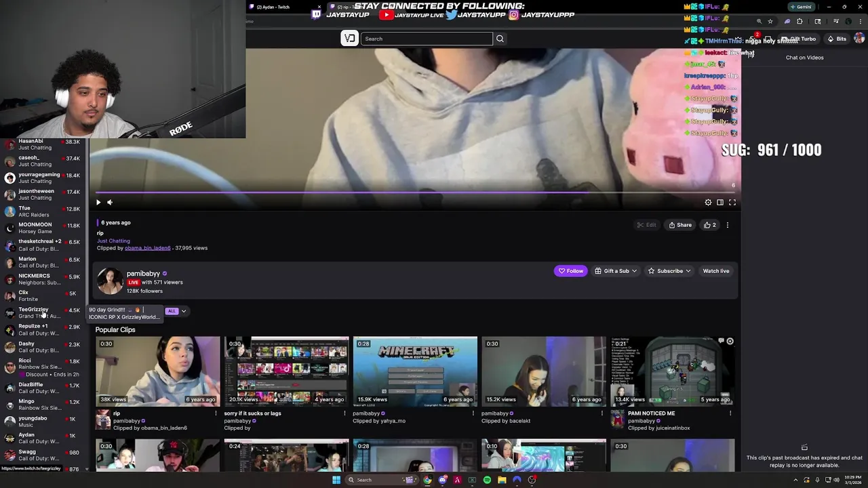Open Swagg channel in sidebar

(x=43, y=455)
